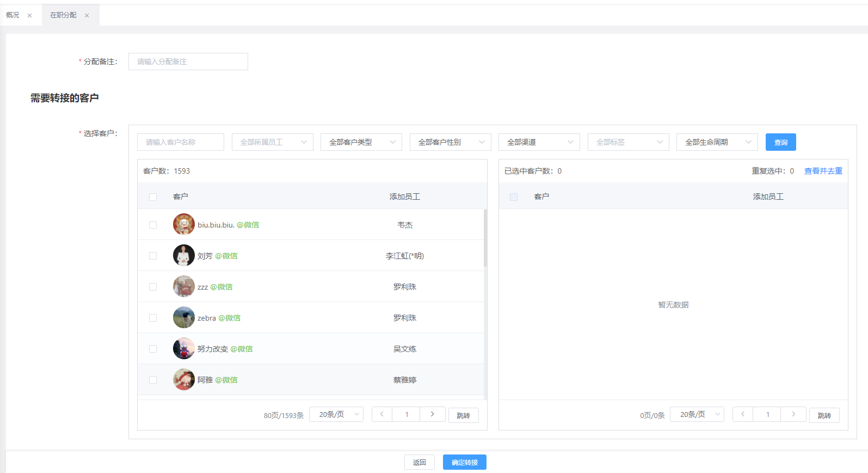The height and width of the screenshot is (473, 868).
Task: Switch to the 概况 tab
Action: coord(13,15)
